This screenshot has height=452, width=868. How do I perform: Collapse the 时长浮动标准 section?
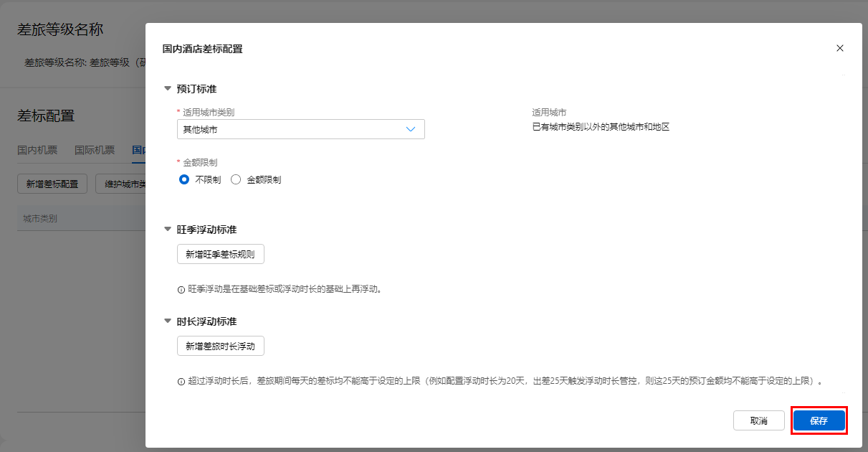point(168,321)
